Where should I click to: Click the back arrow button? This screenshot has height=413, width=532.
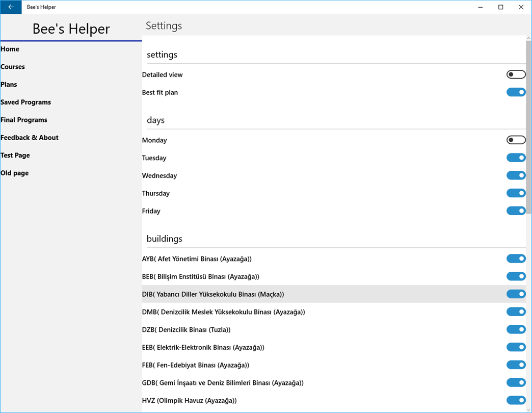(x=11, y=7)
